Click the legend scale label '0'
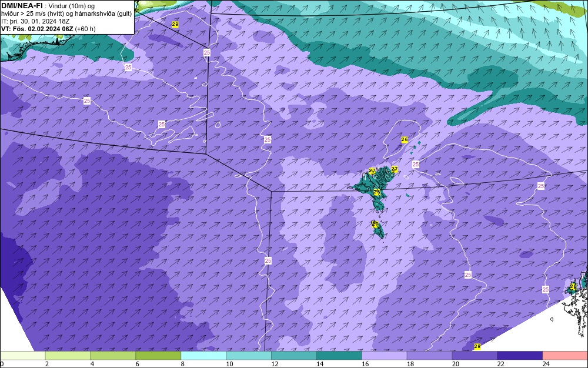 pos(2,364)
